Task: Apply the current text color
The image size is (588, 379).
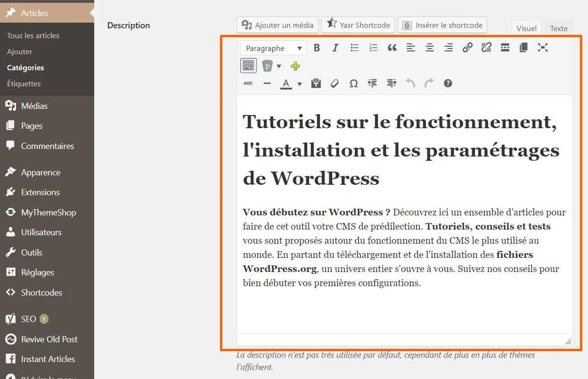Action: coord(286,84)
